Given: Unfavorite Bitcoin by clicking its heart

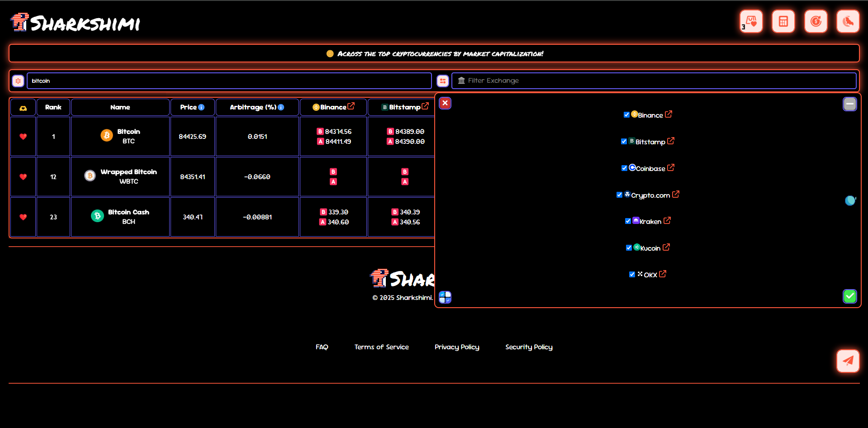Looking at the screenshot, I should coord(23,136).
